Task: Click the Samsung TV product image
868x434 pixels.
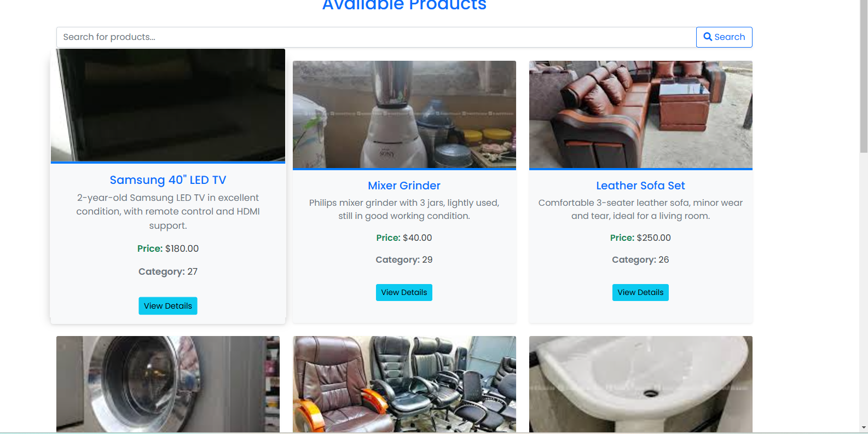Action: click(168, 105)
